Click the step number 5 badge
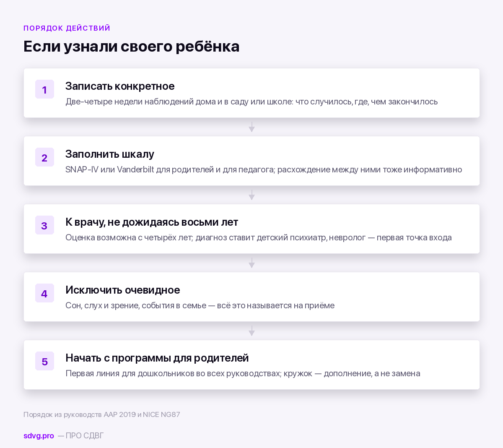 (44, 361)
